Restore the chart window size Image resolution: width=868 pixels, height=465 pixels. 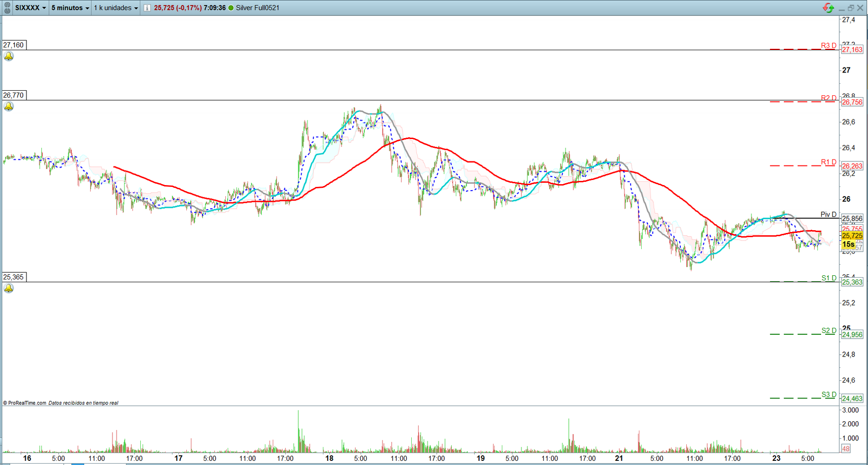[x=851, y=8]
